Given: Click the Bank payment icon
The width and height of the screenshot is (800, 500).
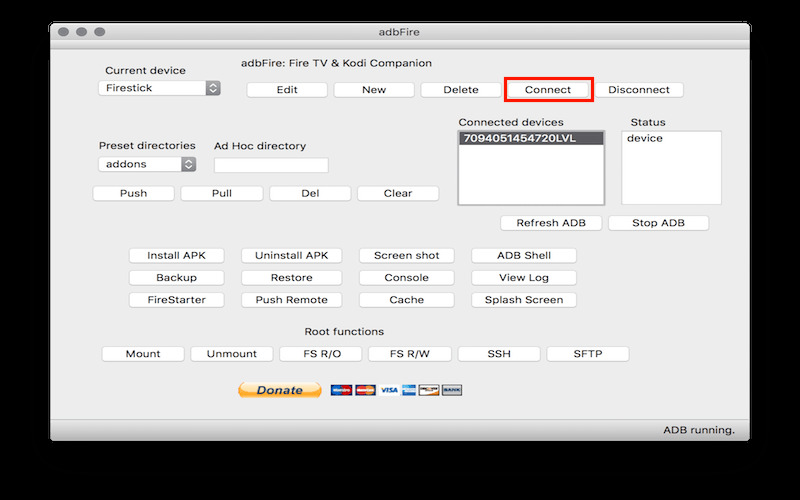Looking at the screenshot, I should pyautogui.click(x=452, y=390).
